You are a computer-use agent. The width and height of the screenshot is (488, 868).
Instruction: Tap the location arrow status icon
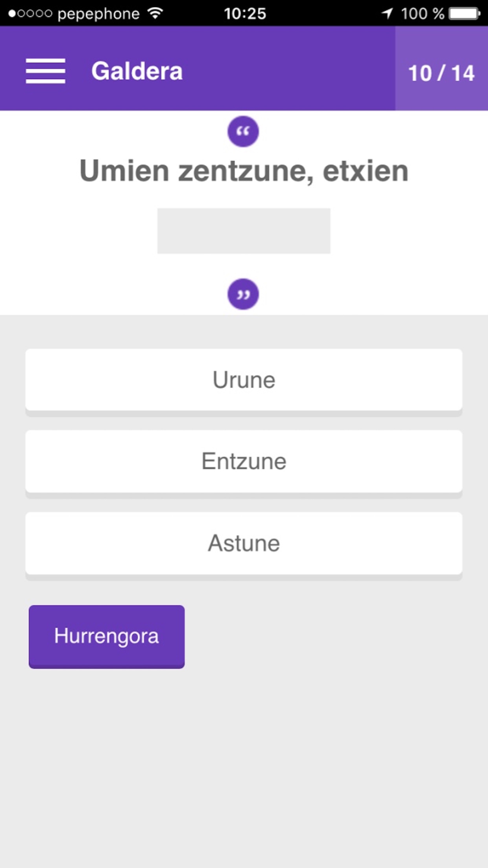[387, 13]
